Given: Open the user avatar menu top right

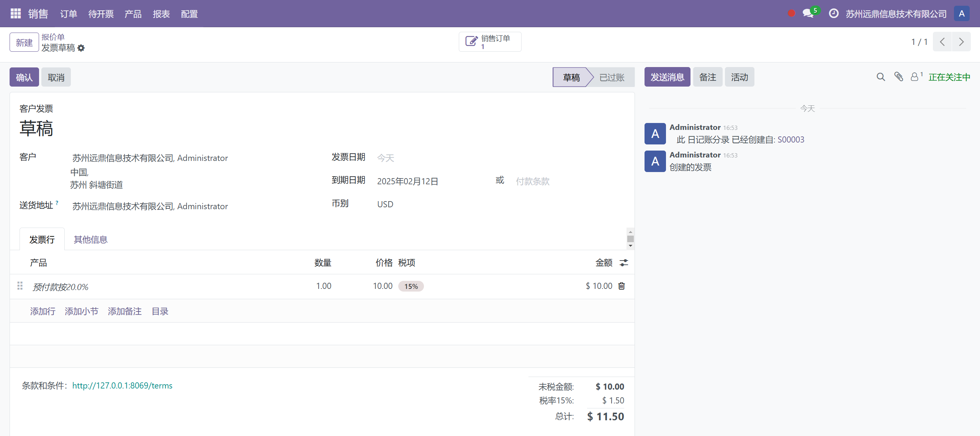Looking at the screenshot, I should pos(962,14).
